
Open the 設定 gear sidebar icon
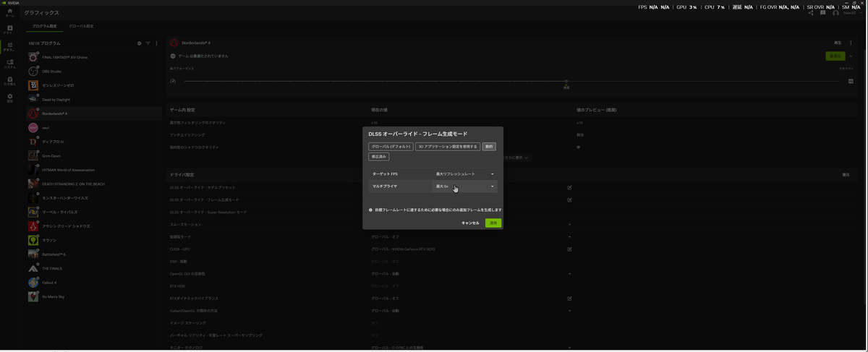pyautogui.click(x=9, y=98)
